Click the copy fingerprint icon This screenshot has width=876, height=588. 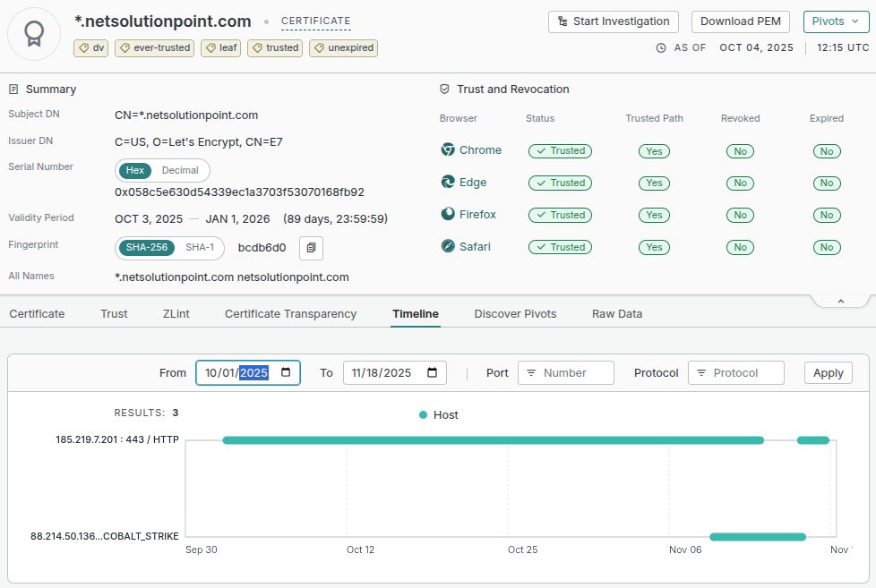coord(311,248)
